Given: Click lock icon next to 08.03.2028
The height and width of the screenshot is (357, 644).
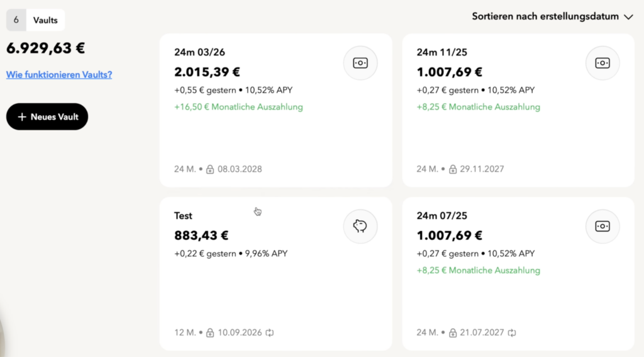Looking at the screenshot, I should 210,169.
